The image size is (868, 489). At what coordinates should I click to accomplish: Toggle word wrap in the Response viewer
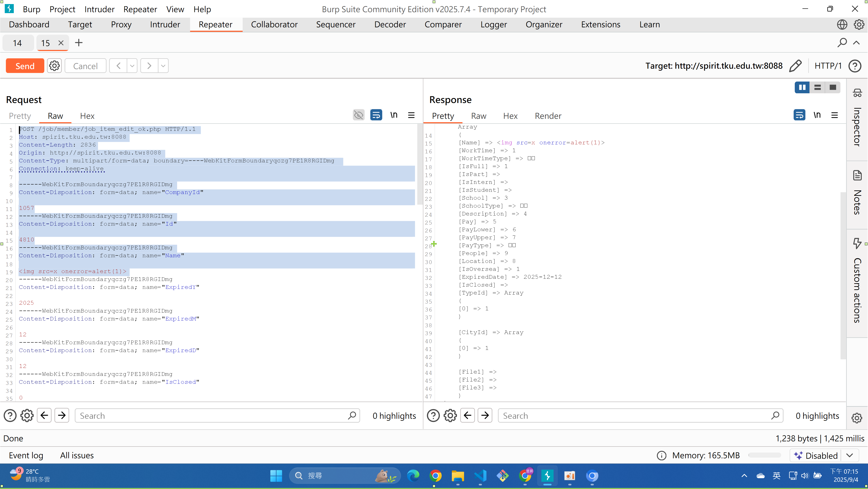pyautogui.click(x=799, y=115)
